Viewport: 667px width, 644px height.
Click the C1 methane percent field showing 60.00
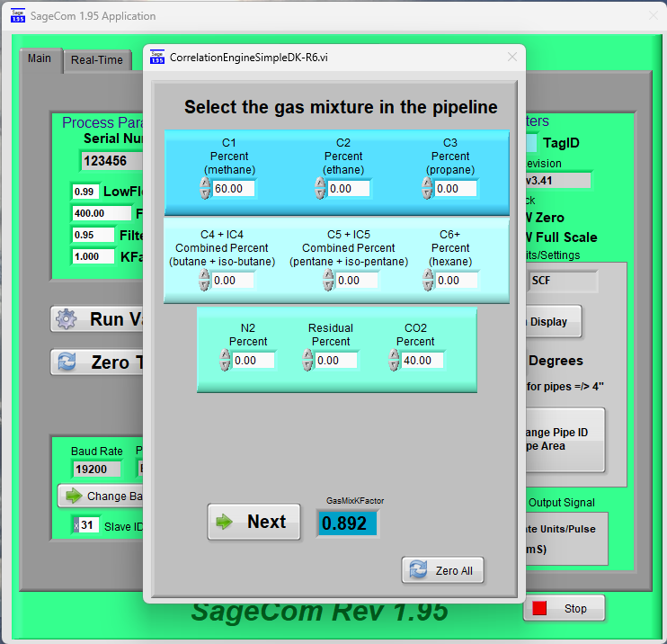(234, 189)
